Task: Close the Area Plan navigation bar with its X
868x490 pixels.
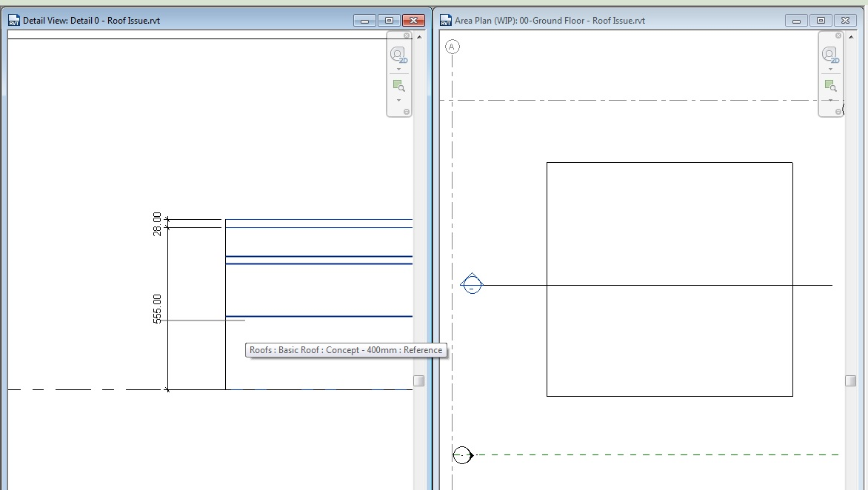Action: point(838,36)
